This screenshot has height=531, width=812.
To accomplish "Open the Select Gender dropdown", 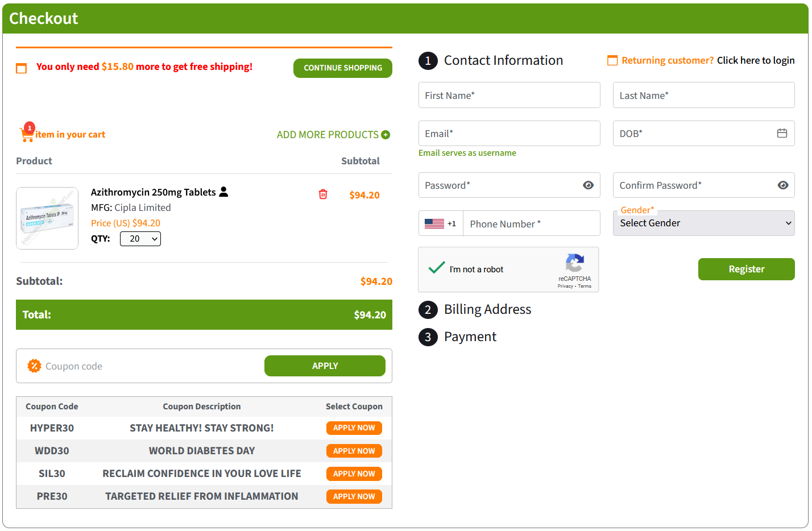I will 703,223.
